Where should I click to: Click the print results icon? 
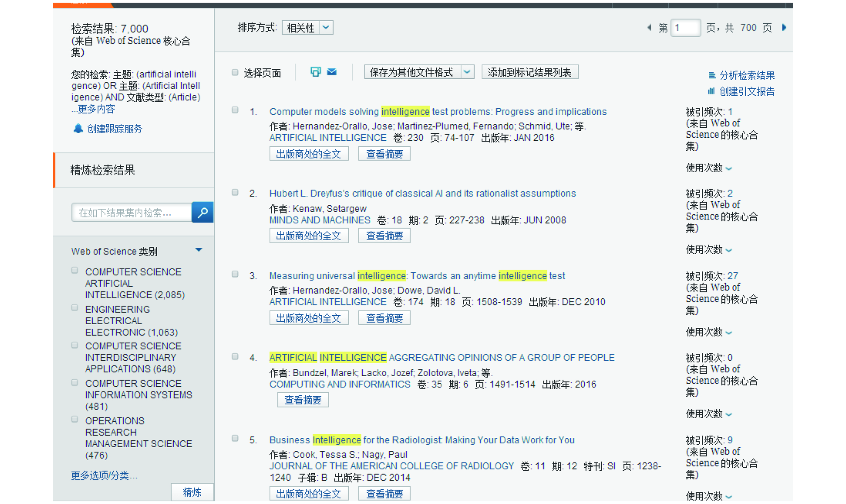tap(316, 72)
